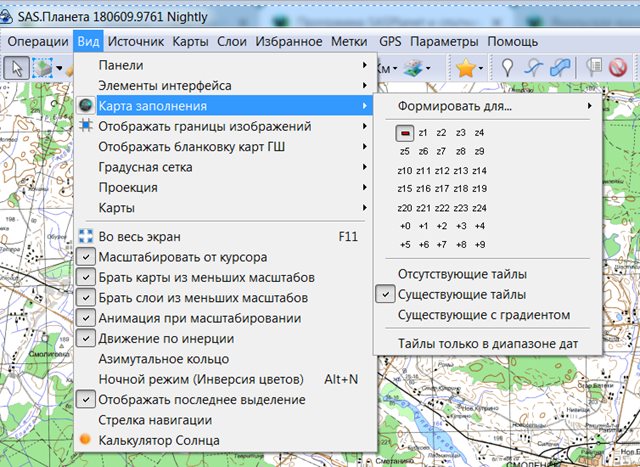The image size is (640, 467).
Task: Open Отображать бланковку карт ГШ submenu
Action: click(225, 147)
